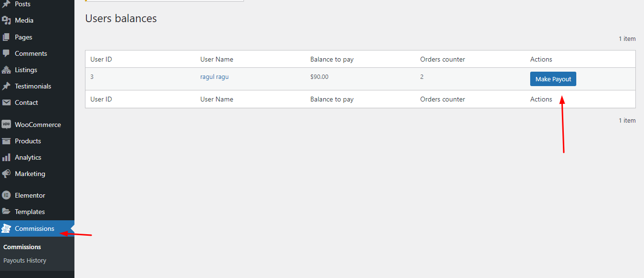Click the WooCommerce logo icon
This screenshot has width=644, height=278.
pos(6,125)
